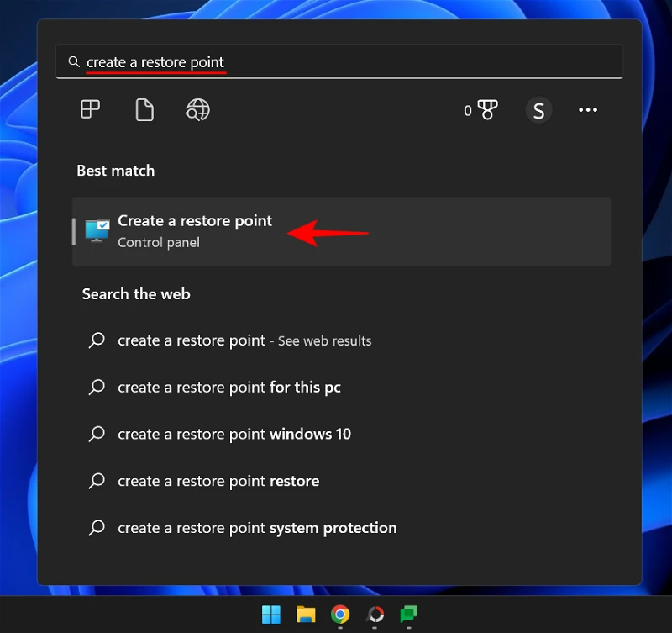The image size is (672, 633).
Task: Click the Control panel monitor icon in Best match
Action: pyautogui.click(x=97, y=231)
